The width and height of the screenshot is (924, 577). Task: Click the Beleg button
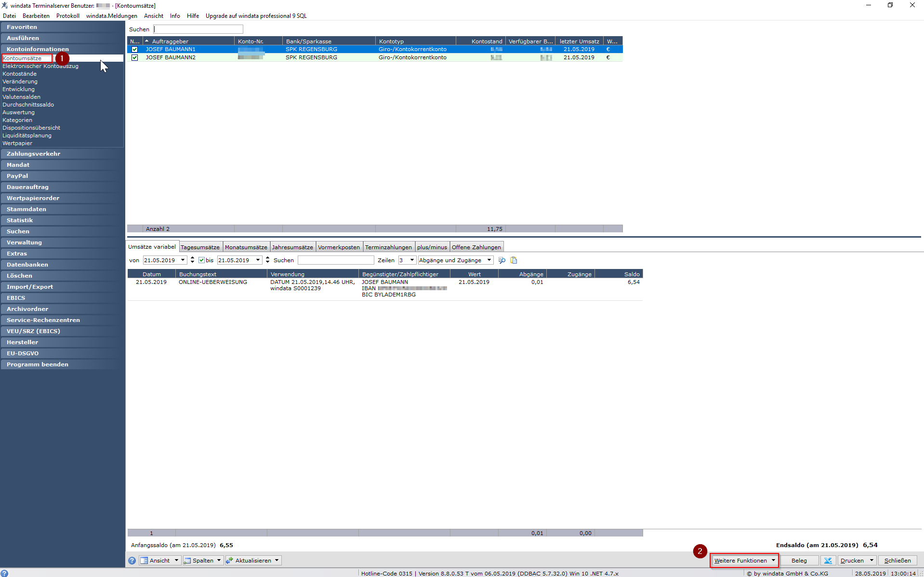(799, 561)
